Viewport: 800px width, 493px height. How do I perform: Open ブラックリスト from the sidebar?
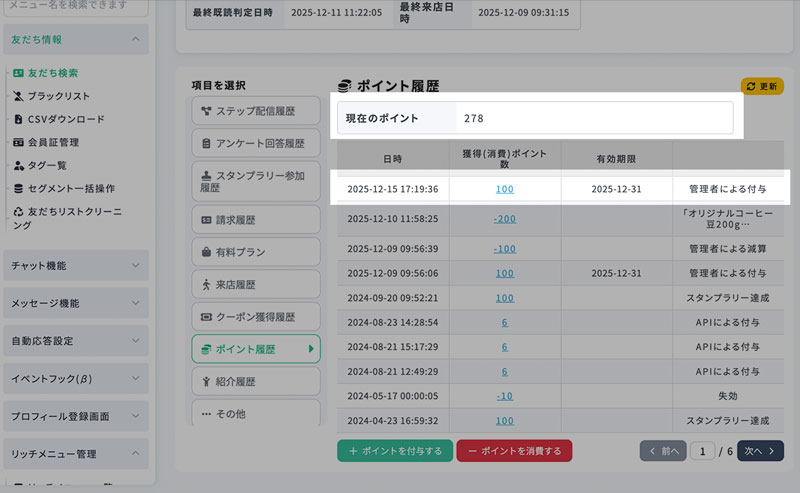(x=59, y=96)
